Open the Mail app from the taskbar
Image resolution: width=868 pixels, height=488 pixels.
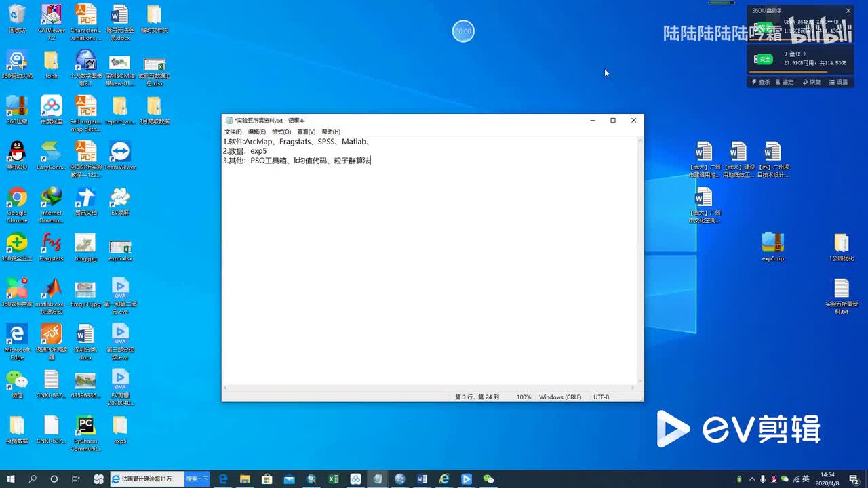coord(290,479)
